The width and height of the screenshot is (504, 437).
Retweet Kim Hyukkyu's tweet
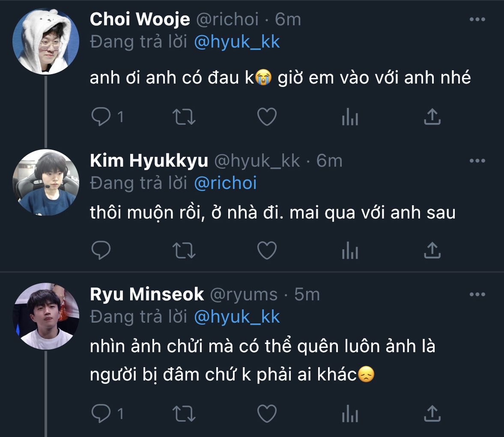(184, 250)
